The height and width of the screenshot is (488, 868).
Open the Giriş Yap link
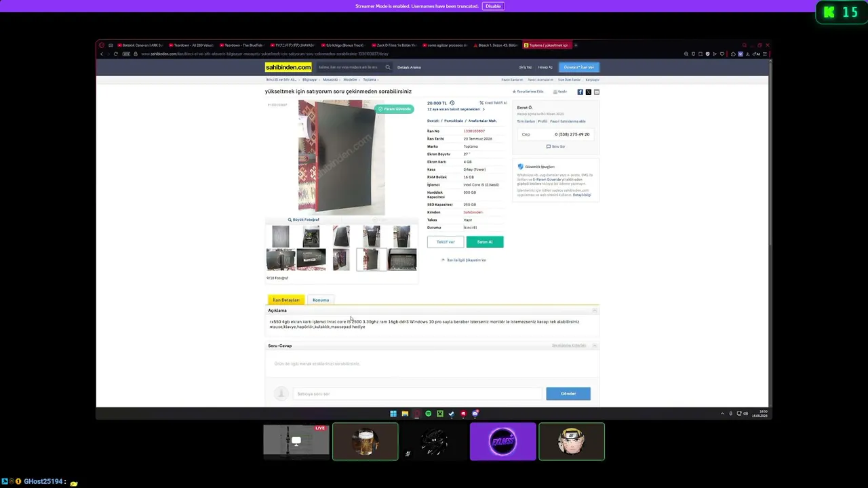point(526,67)
